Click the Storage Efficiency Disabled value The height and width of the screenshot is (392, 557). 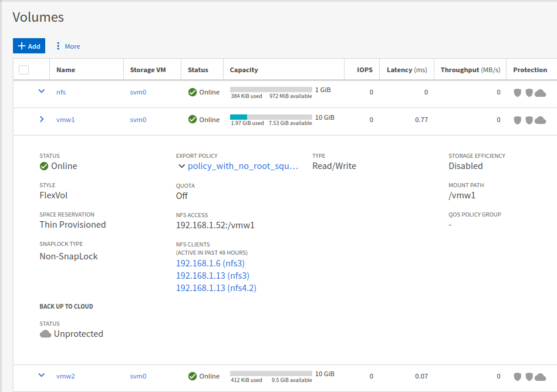[x=465, y=166]
